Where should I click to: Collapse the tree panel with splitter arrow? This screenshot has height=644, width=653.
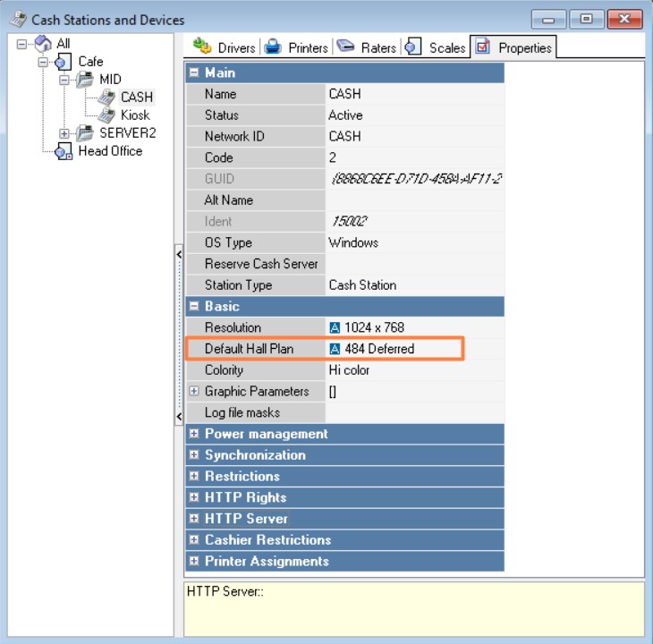pos(179,254)
